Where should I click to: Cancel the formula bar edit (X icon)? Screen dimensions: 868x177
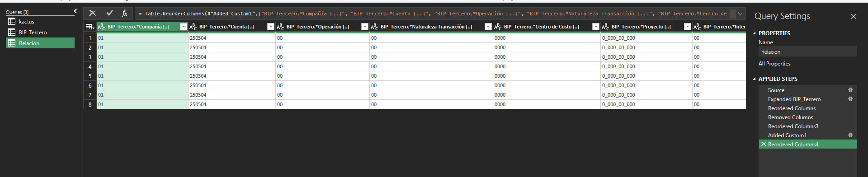[93, 14]
